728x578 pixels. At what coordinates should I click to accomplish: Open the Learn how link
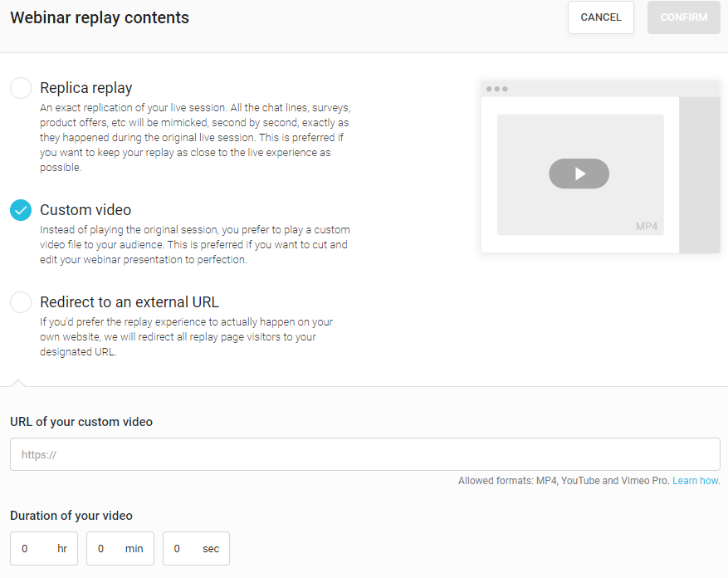(696, 481)
